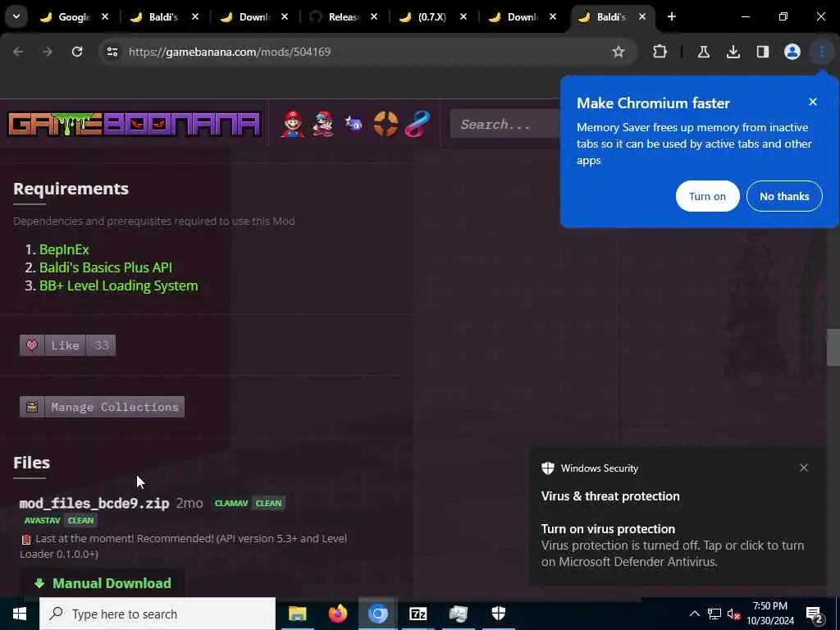Reload the current page

click(77, 52)
